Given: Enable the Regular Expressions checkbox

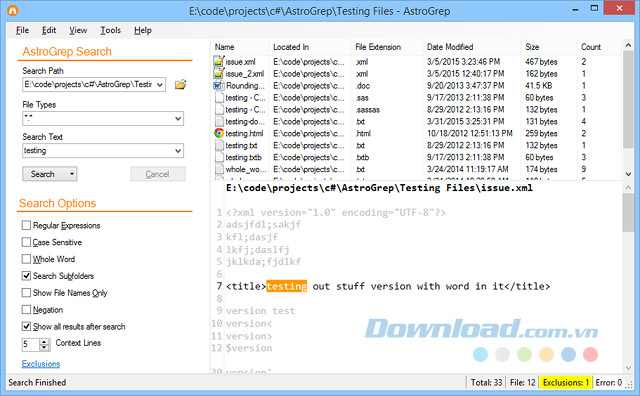Looking at the screenshot, I should [x=26, y=225].
